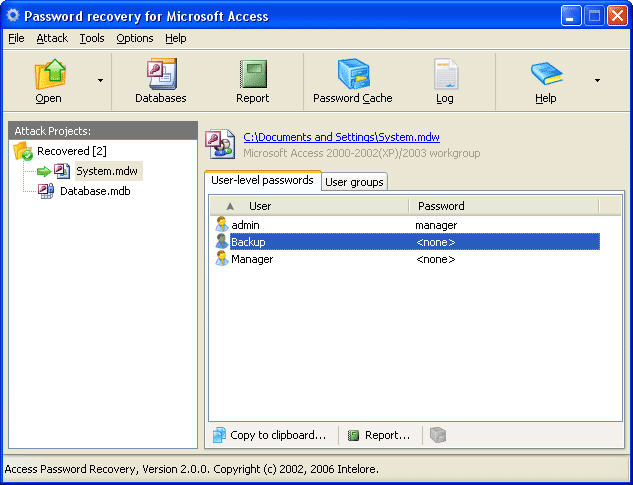Viewport: 633px width, 485px height.
Task: Click the Recovered [2] folder icon
Action: point(23,151)
